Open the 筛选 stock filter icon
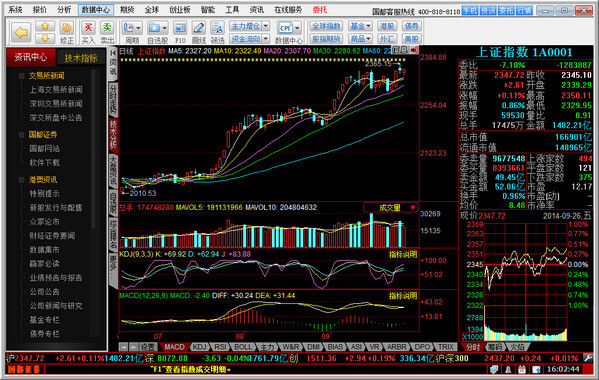The image size is (599, 380). click(217, 28)
